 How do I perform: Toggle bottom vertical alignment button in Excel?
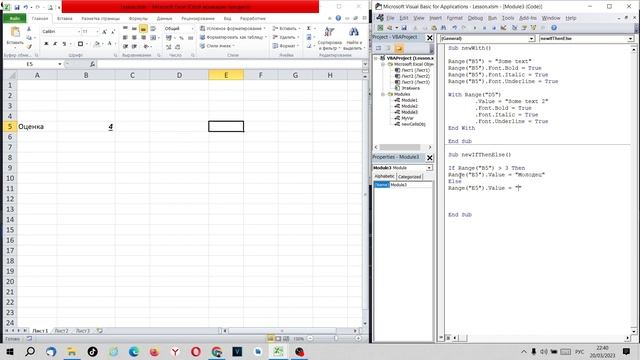tap(143, 28)
